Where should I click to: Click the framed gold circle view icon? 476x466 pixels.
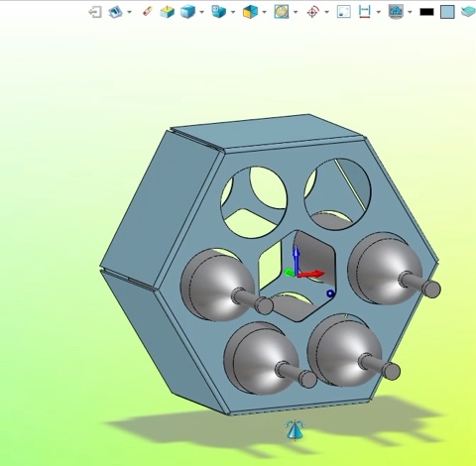282,12
